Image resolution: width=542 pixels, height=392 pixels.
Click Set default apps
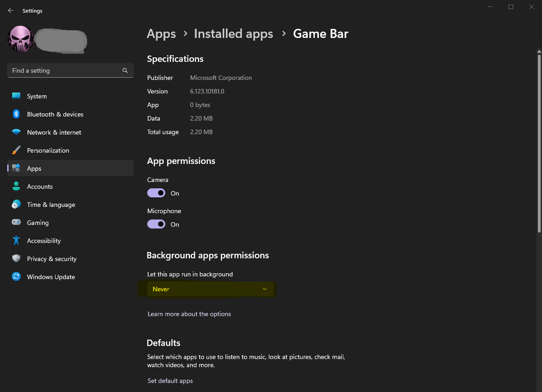click(x=170, y=381)
